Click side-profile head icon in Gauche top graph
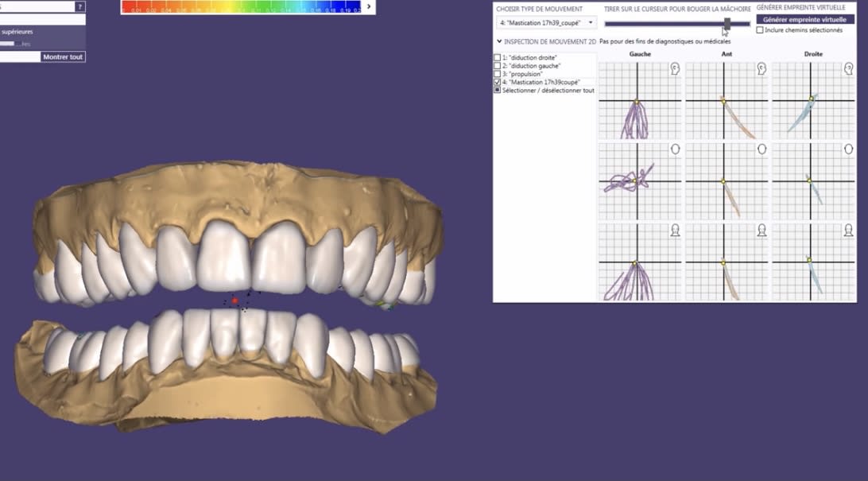 (674, 69)
